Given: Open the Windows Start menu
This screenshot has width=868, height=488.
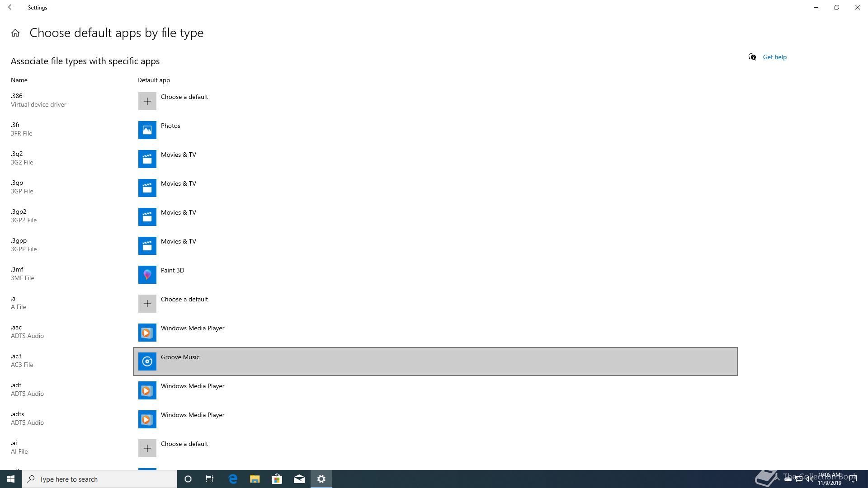Looking at the screenshot, I should click(11, 479).
